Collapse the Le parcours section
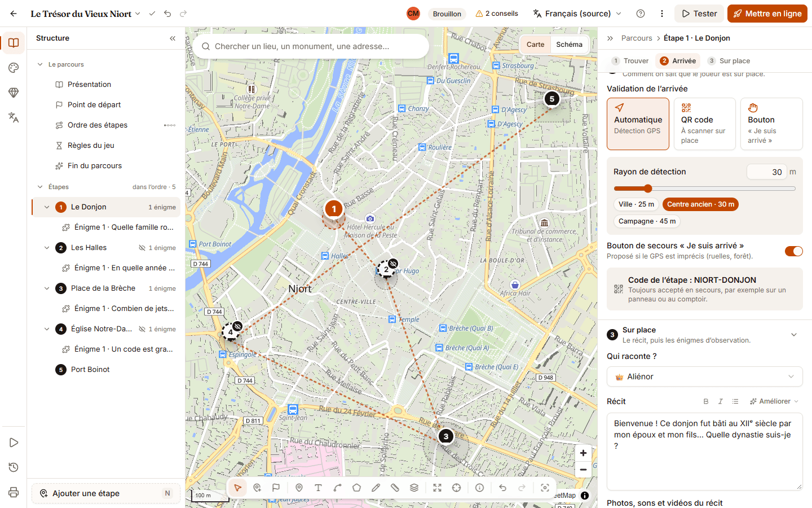Screen dimensions: 812x508 [x=40, y=64]
